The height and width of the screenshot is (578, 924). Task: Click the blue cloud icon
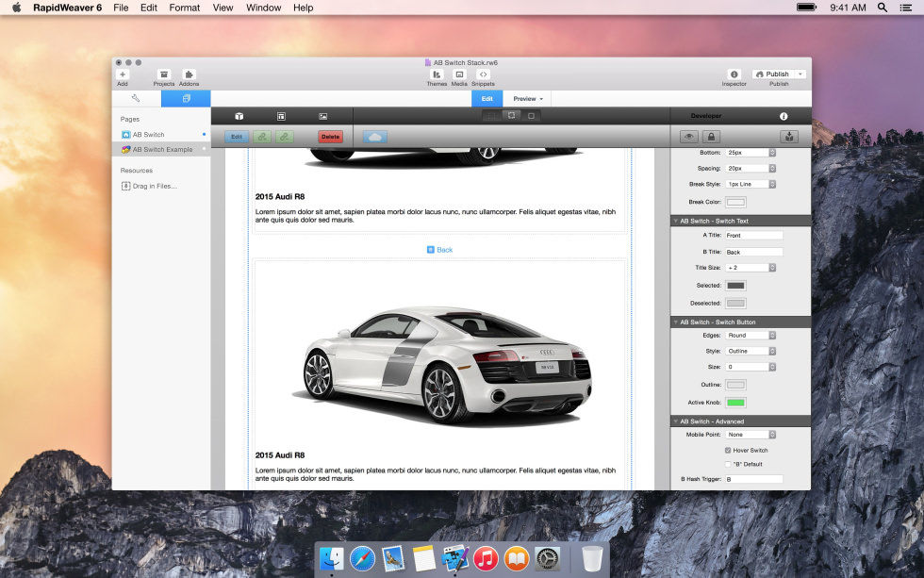(x=375, y=137)
